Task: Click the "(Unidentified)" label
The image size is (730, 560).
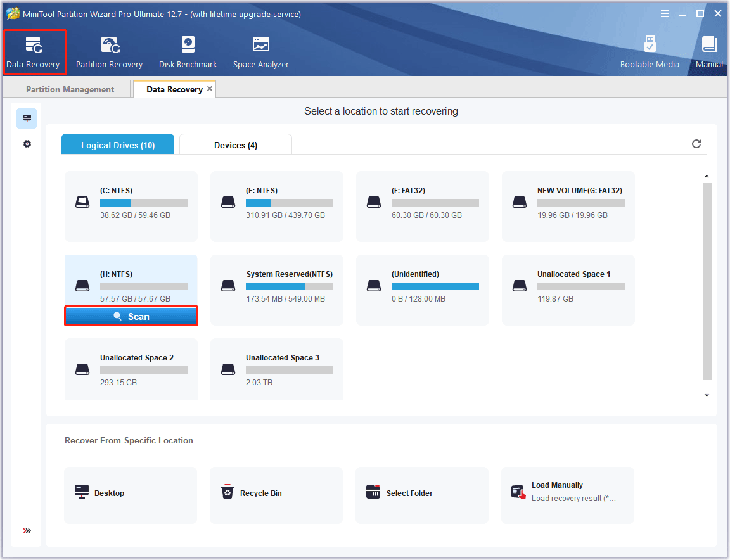Action: tap(415, 274)
